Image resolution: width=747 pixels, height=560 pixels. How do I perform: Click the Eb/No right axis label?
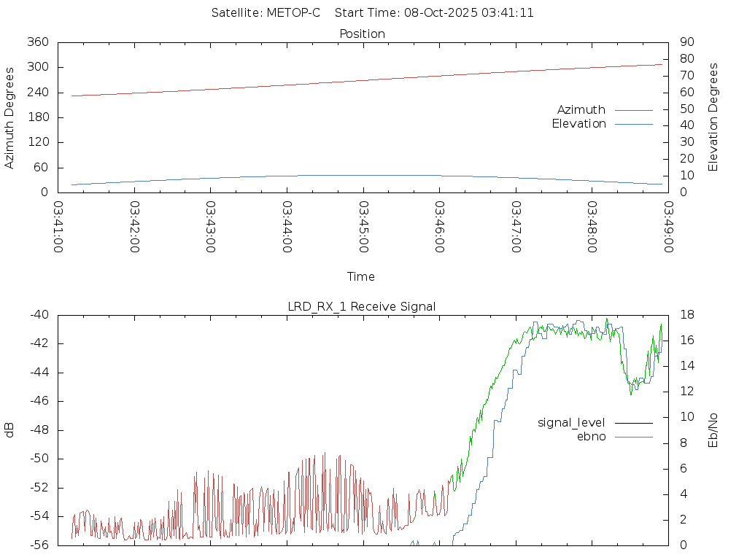tap(713, 430)
